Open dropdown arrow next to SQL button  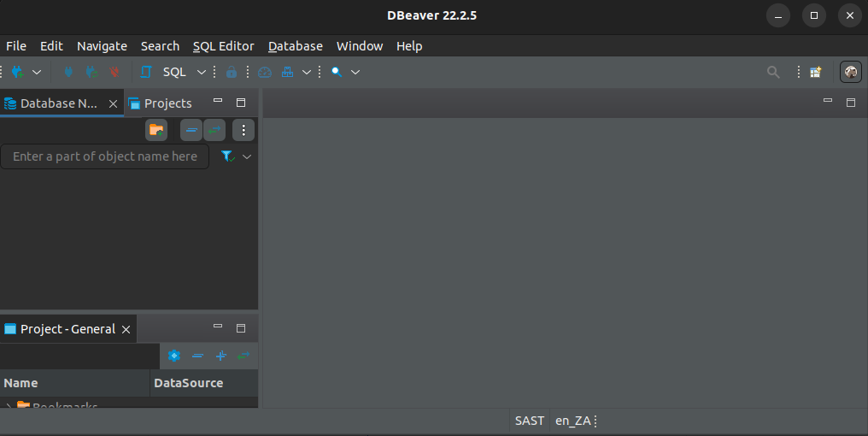[202, 72]
